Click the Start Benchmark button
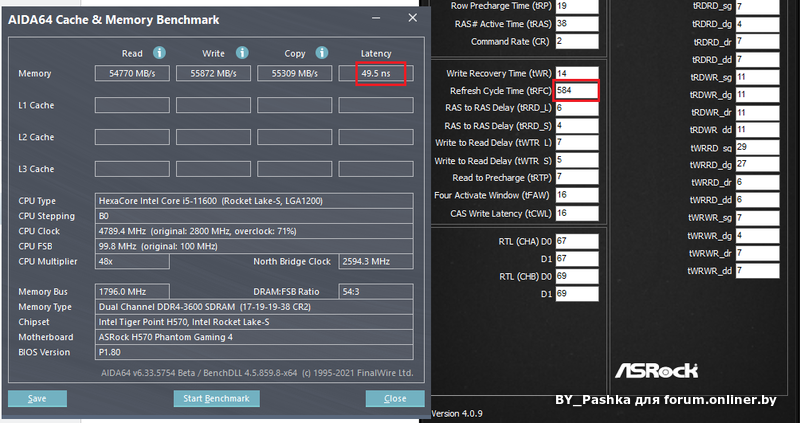The width and height of the screenshot is (800, 423). pos(216,399)
